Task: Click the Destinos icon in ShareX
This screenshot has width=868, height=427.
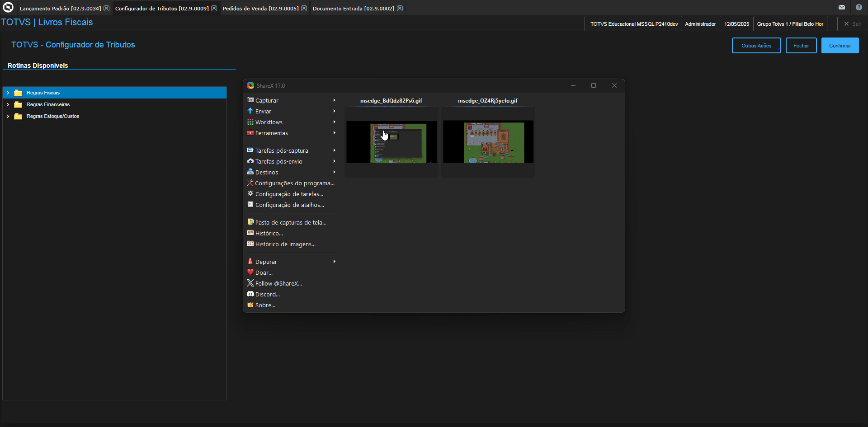Action: click(250, 172)
